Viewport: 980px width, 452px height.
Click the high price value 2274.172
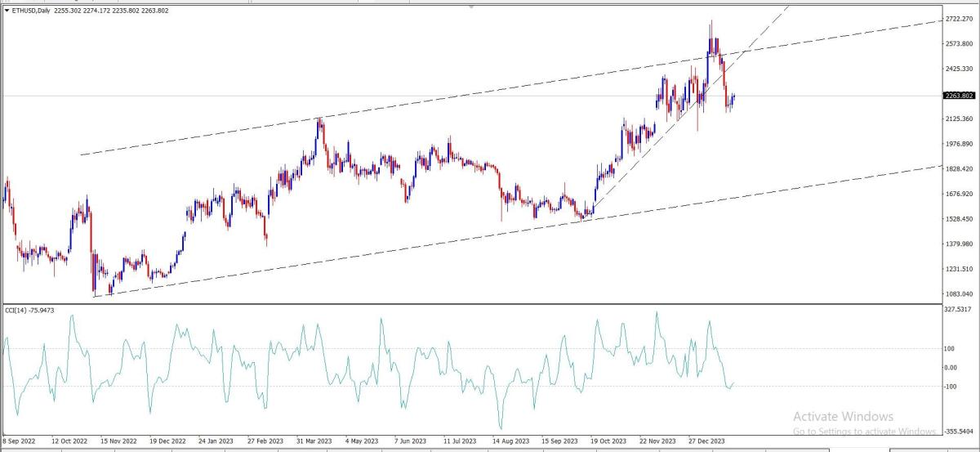(97, 11)
